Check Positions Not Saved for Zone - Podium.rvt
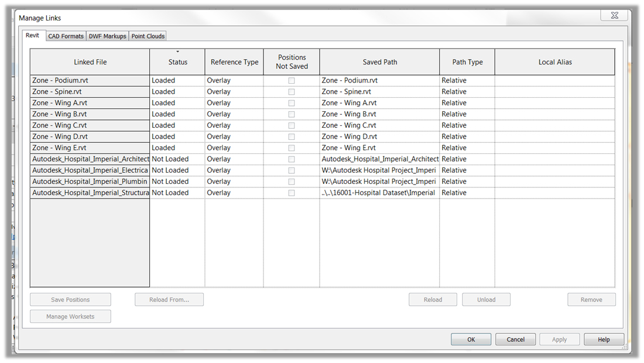This screenshot has width=644, height=363. click(x=291, y=80)
